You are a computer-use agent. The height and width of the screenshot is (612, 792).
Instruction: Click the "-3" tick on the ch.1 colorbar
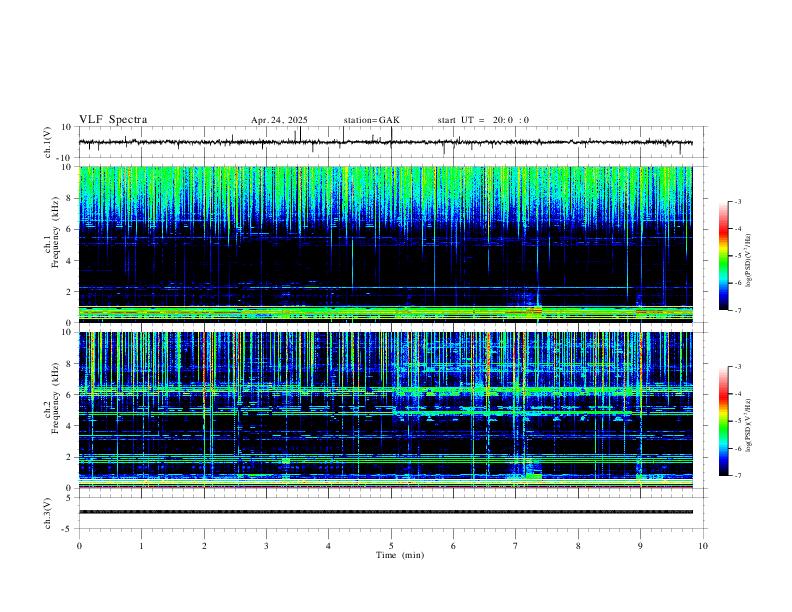point(737,201)
